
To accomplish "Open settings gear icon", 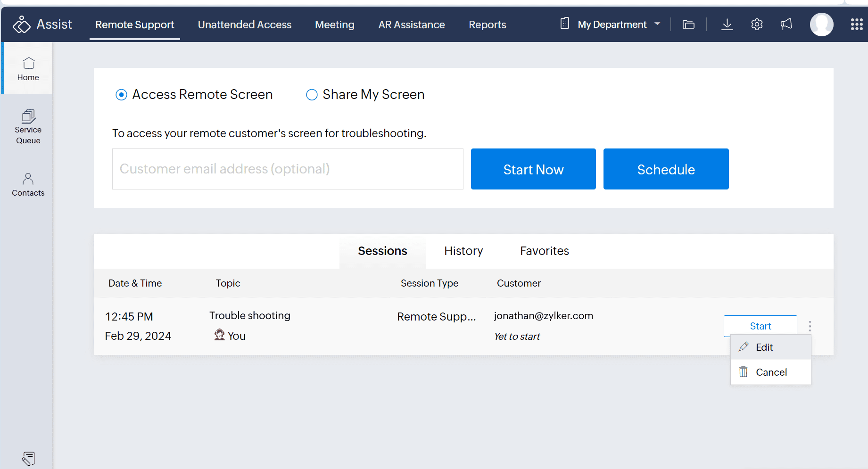I will tap(757, 25).
